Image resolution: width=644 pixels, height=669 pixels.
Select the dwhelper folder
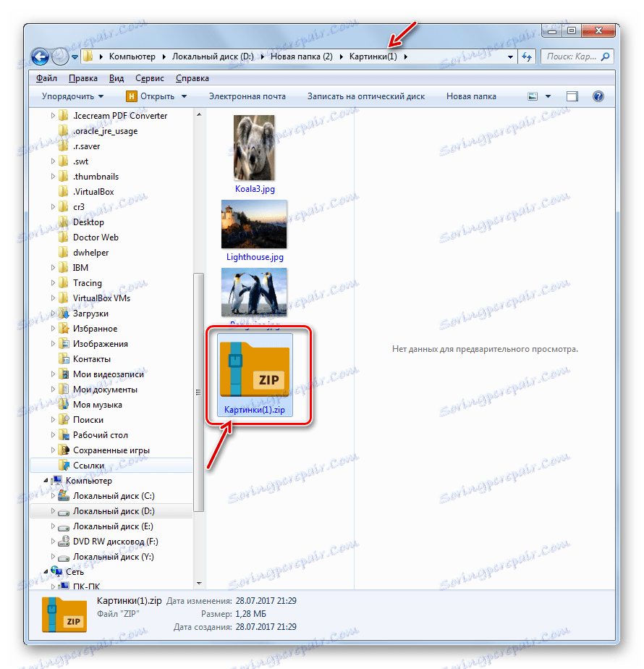coord(91,253)
